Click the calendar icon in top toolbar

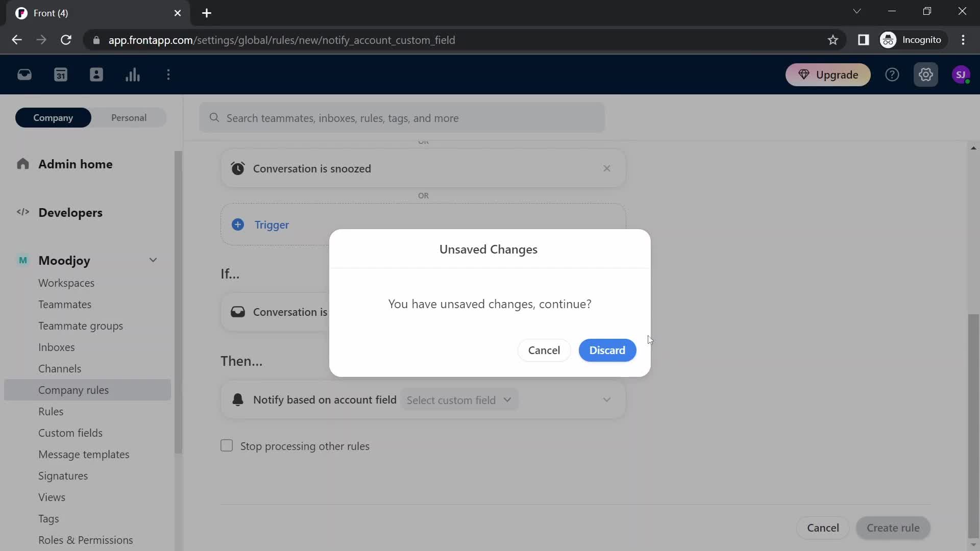[x=61, y=74]
